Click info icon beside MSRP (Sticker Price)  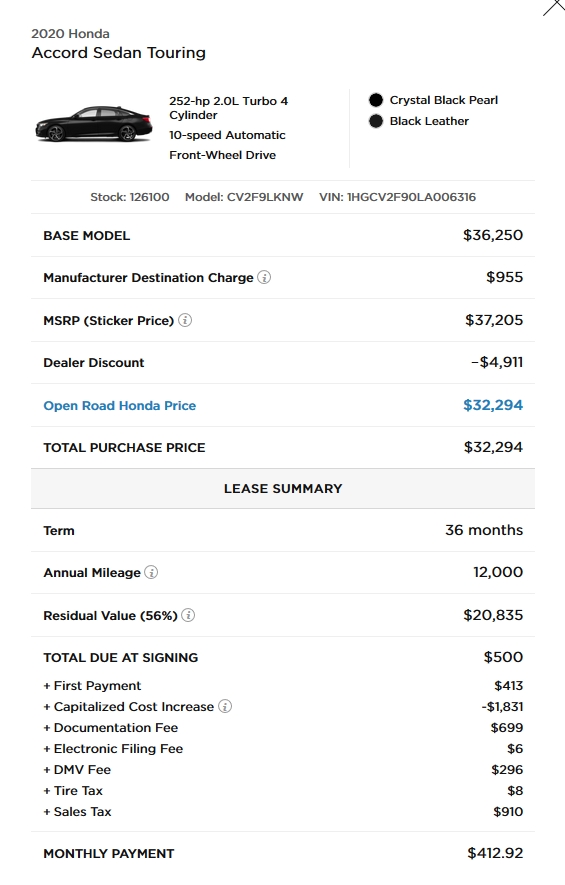click(x=185, y=320)
